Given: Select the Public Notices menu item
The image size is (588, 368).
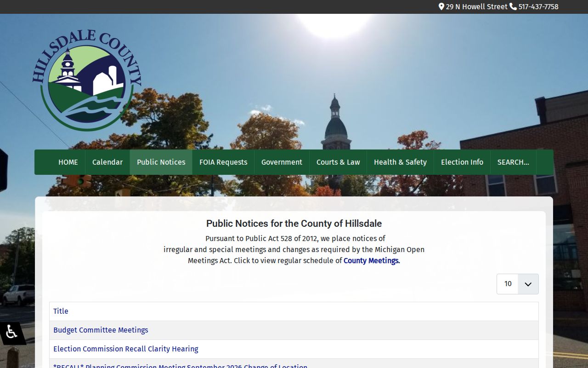Looking at the screenshot, I should coord(161,162).
